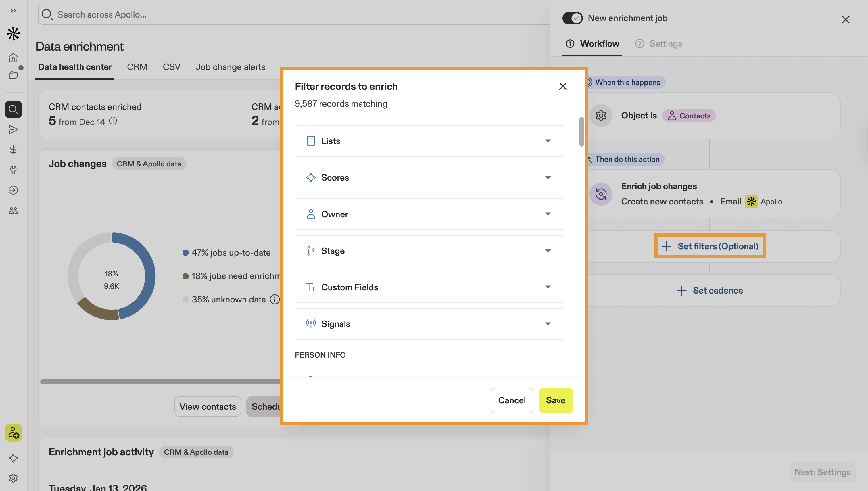Expand the sidebar with double chevron

[x=13, y=11]
